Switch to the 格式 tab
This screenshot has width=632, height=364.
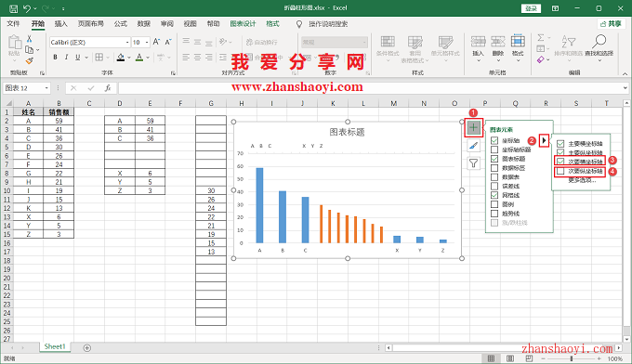click(272, 24)
